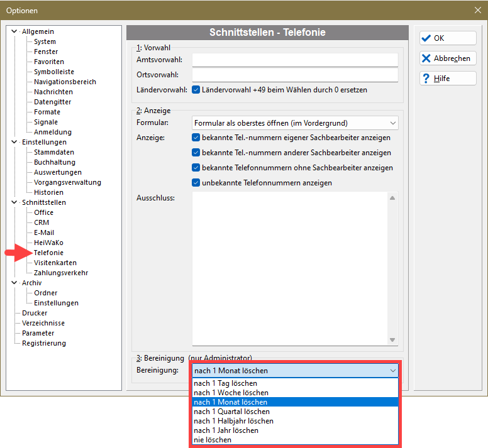This screenshot has width=488, height=448.
Task: Open Datengitter settings
Action: point(52,102)
